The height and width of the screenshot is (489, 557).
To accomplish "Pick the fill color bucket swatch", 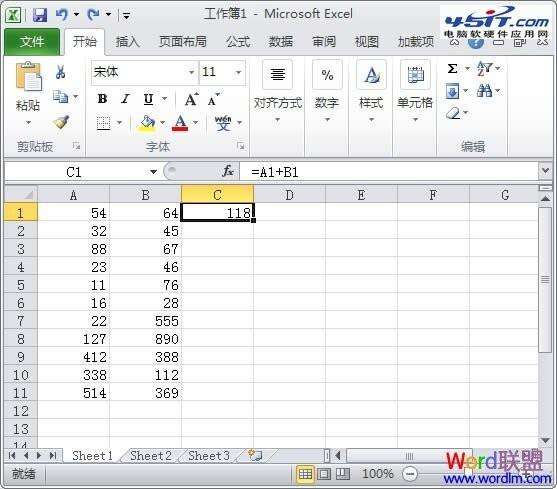I will coord(147,123).
